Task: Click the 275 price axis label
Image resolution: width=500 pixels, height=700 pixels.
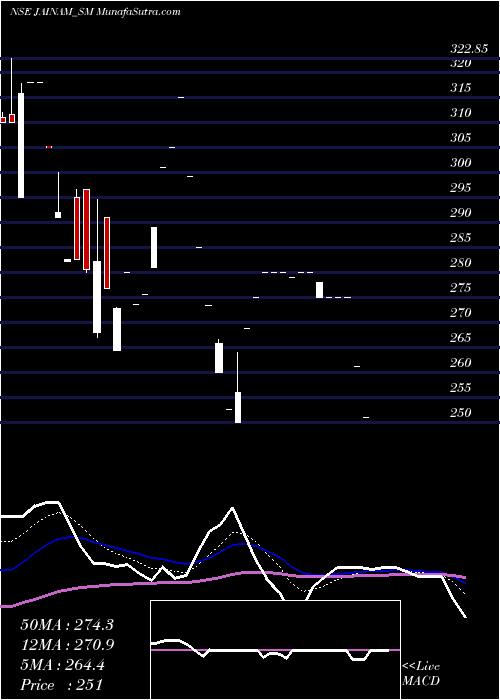Action: [460, 288]
